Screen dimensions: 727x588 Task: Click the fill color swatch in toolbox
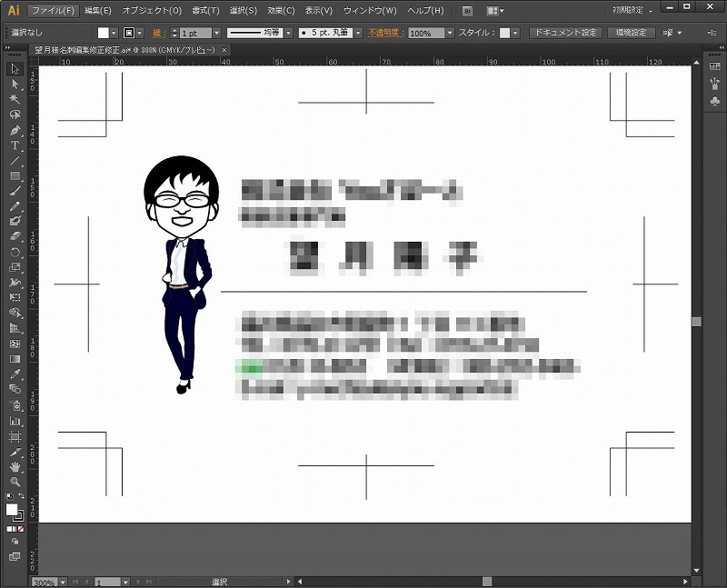[12, 509]
